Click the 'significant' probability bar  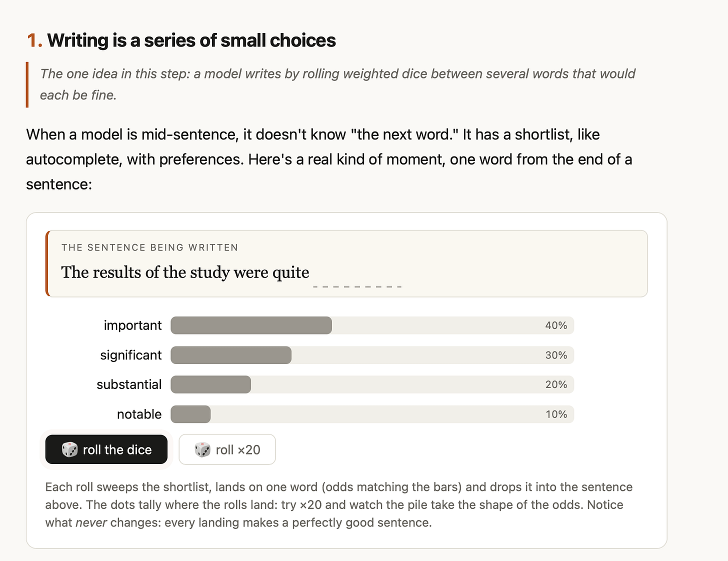coord(372,355)
